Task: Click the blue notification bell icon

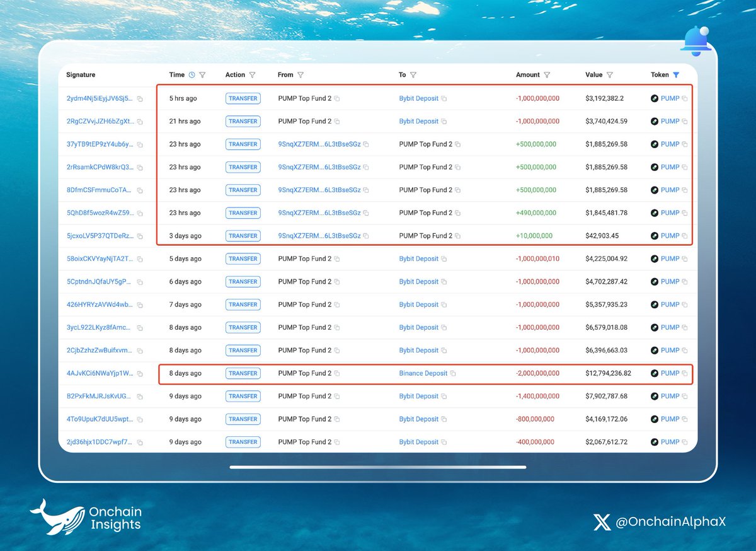Action: coord(696,41)
